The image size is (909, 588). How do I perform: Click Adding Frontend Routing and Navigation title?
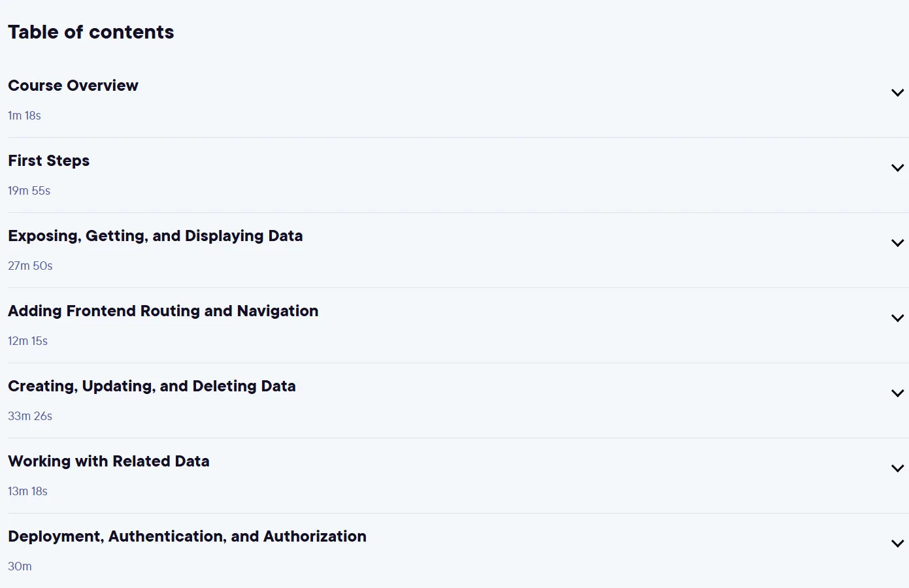[x=163, y=311]
